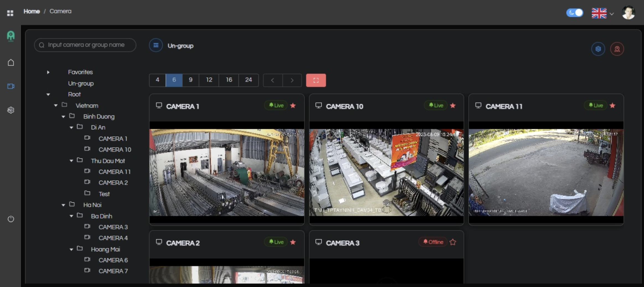The image size is (644, 287).
Task: Collapse the Ba Dinh tree arrow
Action: click(71, 216)
